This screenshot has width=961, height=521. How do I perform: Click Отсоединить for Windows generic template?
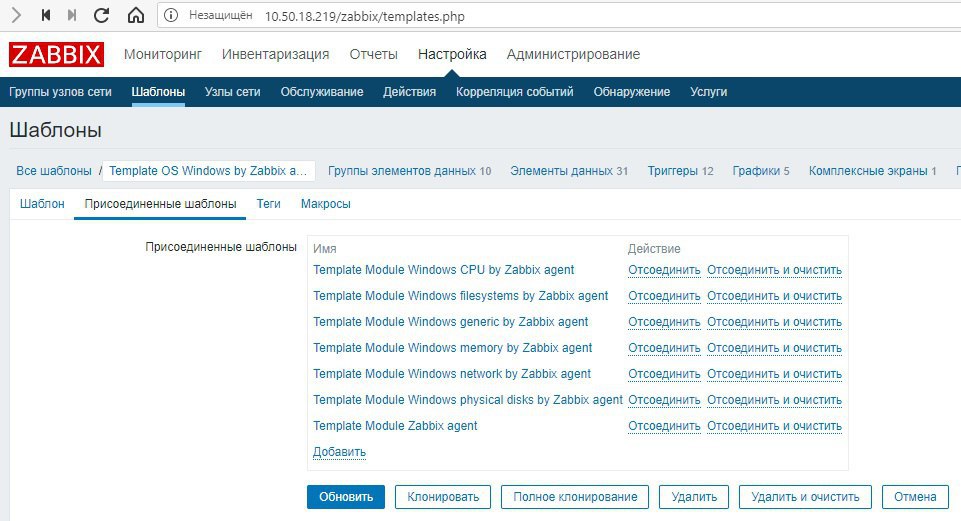(x=664, y=322)
